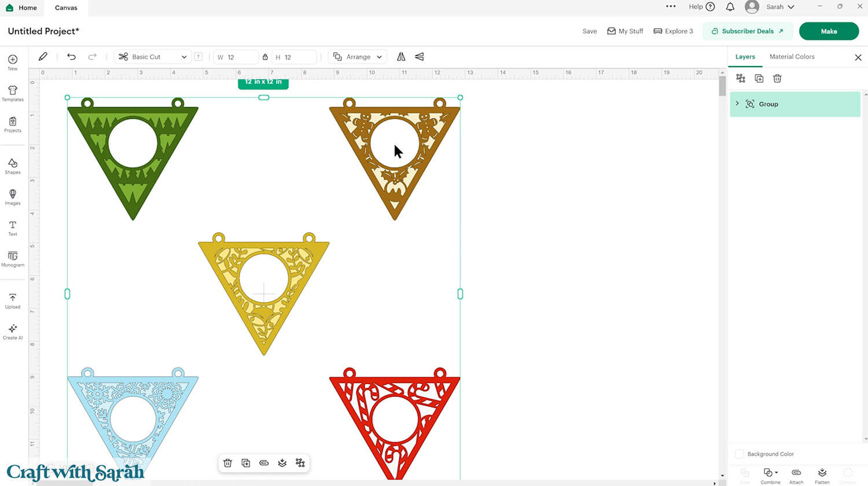Delete the Group using the Layers panel trash icon
Viewport: 868px width, 486px height.
click(x=777, y=79)
